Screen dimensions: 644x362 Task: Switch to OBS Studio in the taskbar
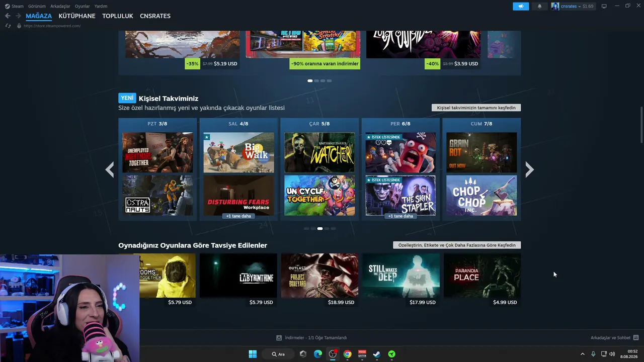click(x=333, y=354)
